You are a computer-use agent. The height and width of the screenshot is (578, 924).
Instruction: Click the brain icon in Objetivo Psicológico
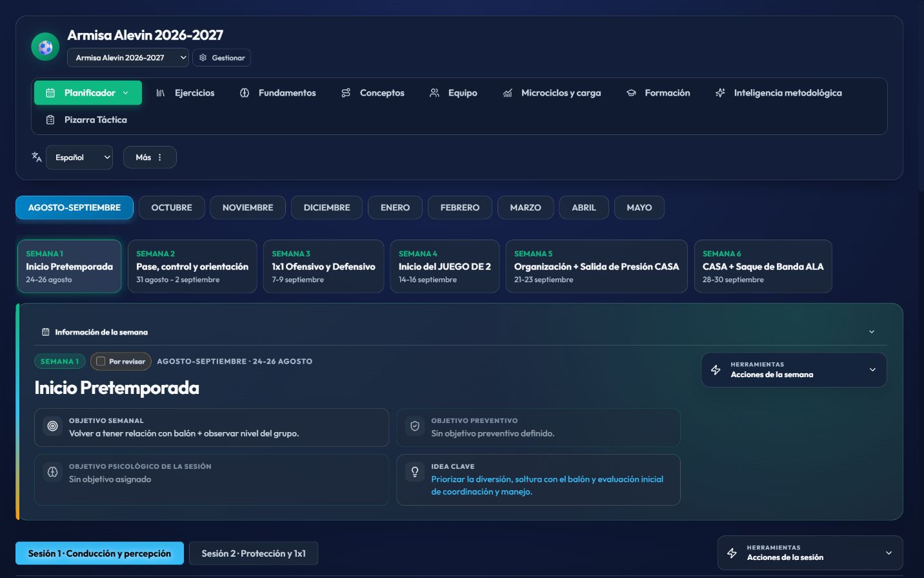[x=53, y=472]
